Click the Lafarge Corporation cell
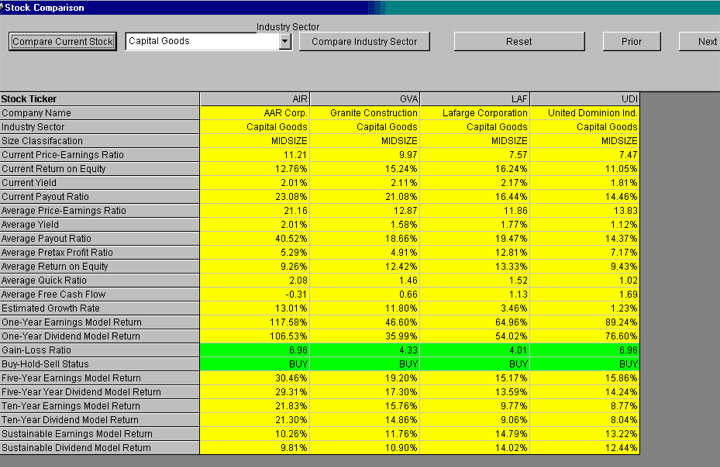The height and width of the screenshot is (467, 720). (x=475, y=113)
